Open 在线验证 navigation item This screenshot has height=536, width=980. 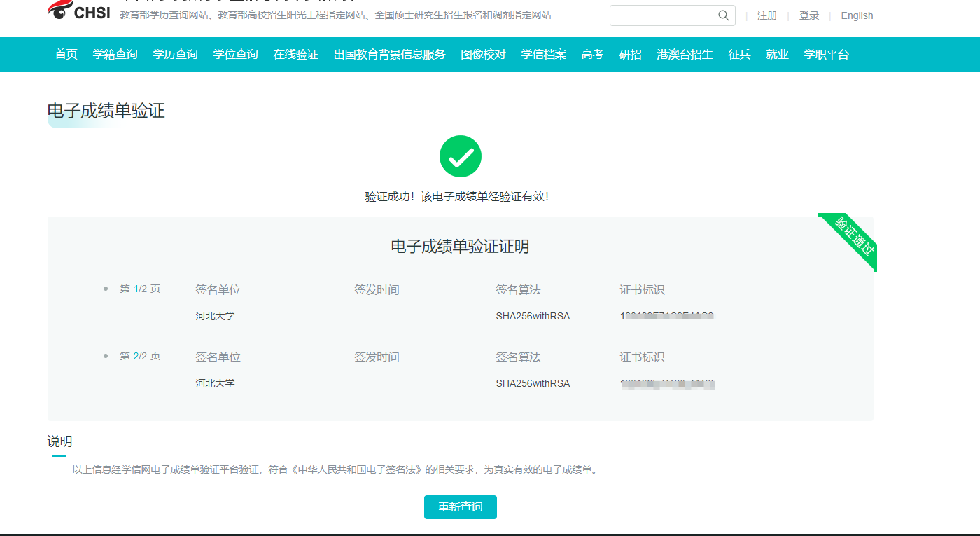click(x=295, y=55)
